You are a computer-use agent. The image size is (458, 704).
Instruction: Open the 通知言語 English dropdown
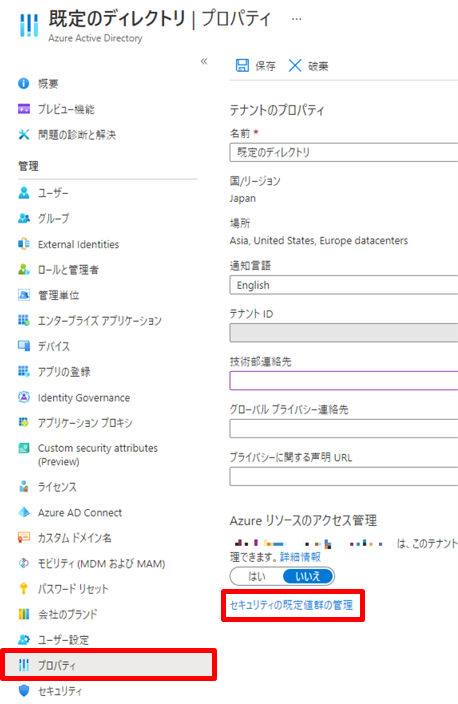point(344,285)
